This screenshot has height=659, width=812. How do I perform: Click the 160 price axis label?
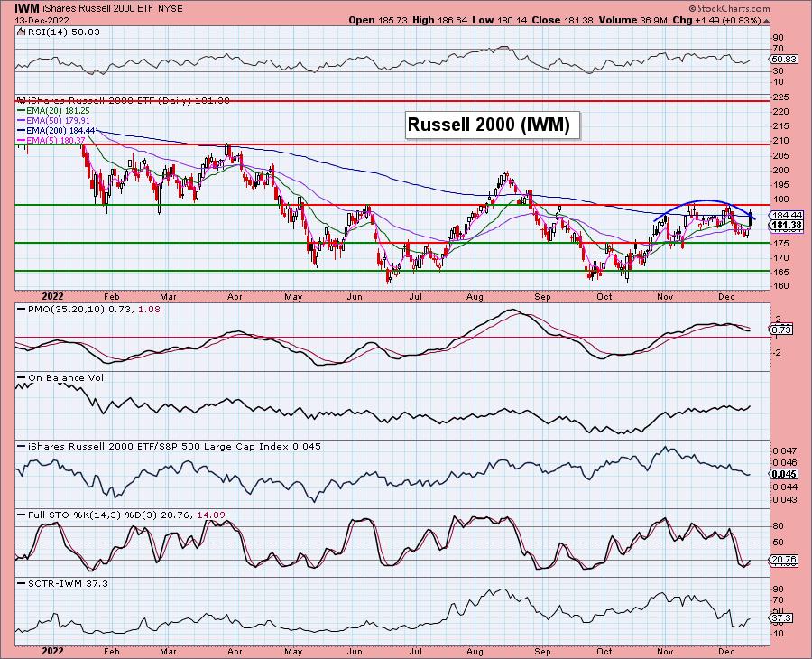(x=781, y=286)
